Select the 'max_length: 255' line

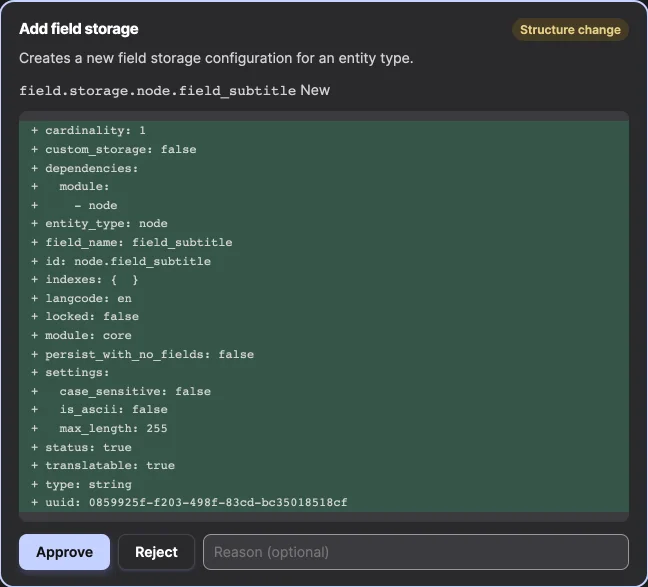click(x=324, y=428)
